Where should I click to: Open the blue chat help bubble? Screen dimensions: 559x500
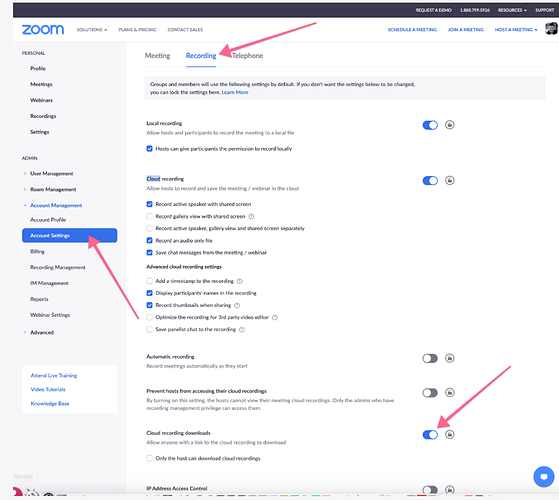click(x=544, y=476)
